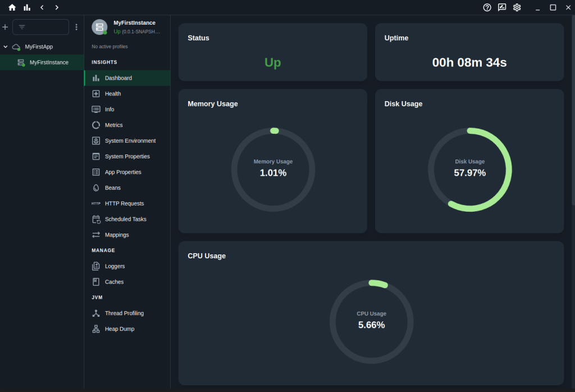575x392 pixels.
Task: Open the Metrics page
Action: [113, 125]
